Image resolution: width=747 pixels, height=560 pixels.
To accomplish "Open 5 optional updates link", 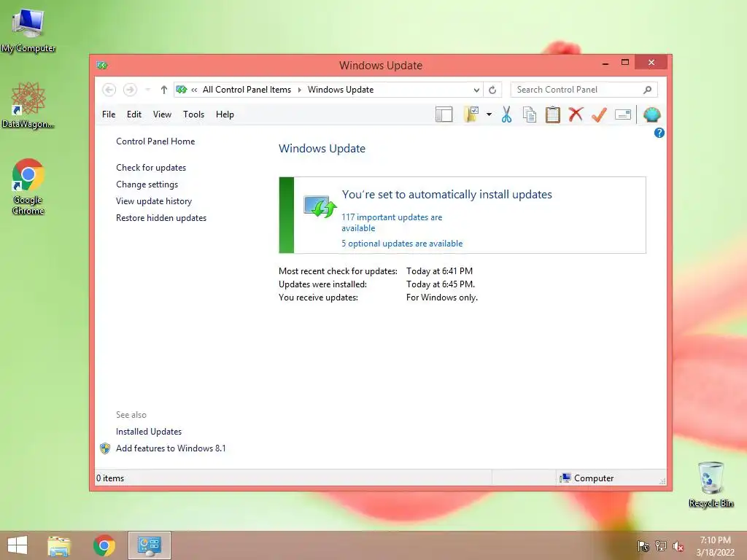I will tap(402, 244).
